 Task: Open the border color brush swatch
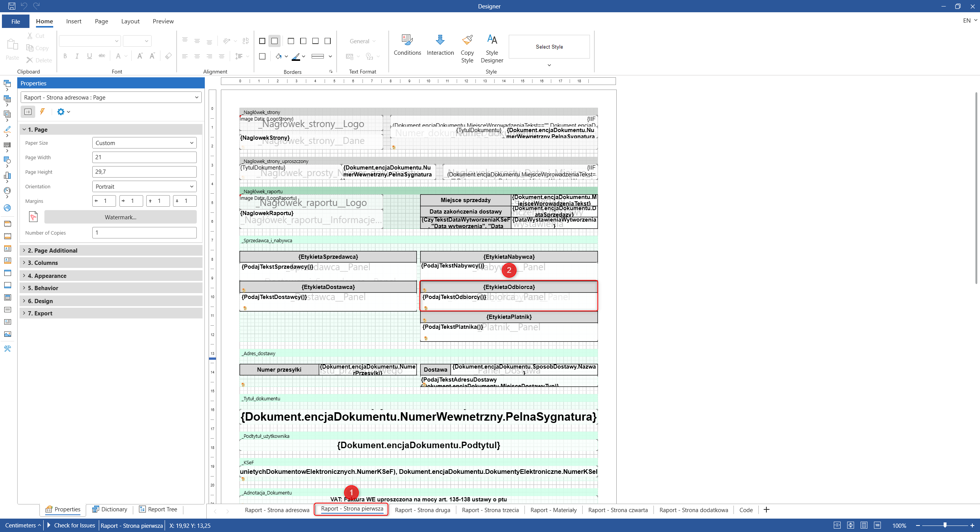click(296, 57)
